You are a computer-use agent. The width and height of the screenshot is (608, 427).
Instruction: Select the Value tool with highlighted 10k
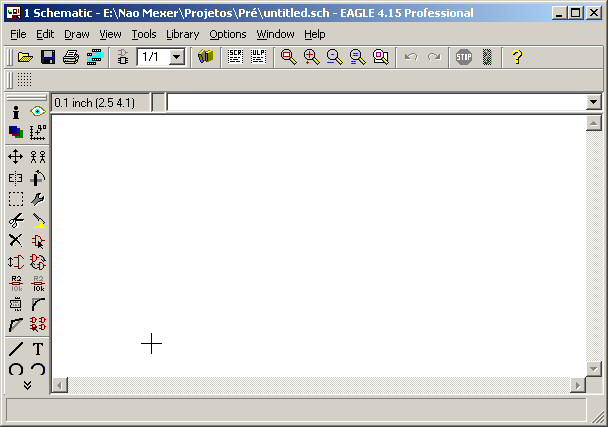pos(38,284)
